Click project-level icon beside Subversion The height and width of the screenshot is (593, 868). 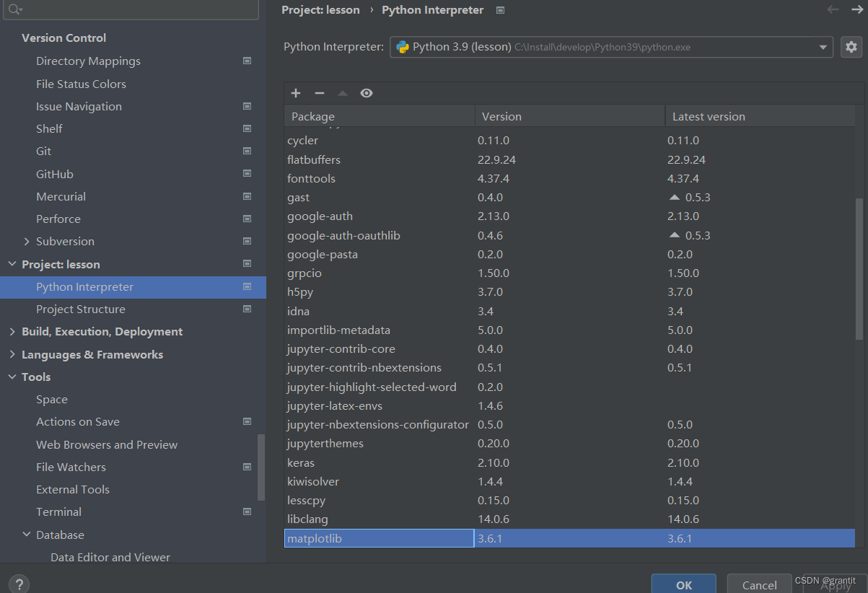(x=247, y=241)
